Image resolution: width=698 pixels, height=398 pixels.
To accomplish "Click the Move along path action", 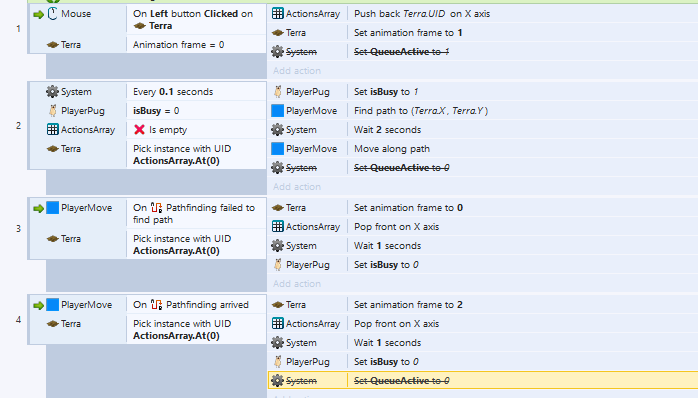I will (x=483, y=149).
